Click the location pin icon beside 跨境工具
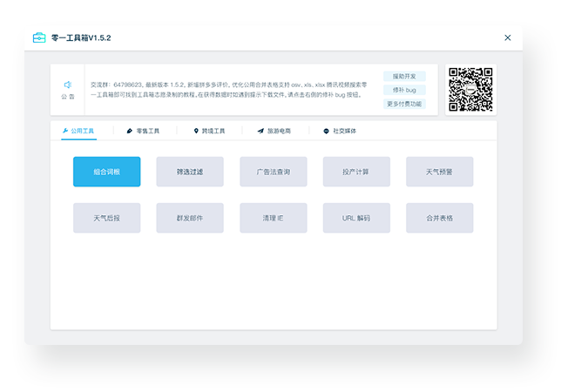 point(196,131)
